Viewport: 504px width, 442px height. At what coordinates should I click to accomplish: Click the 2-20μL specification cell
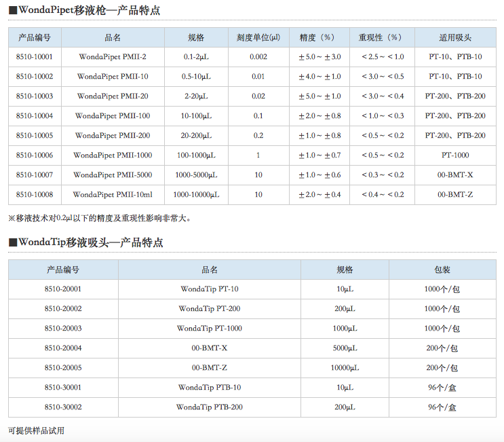point(196,96)
